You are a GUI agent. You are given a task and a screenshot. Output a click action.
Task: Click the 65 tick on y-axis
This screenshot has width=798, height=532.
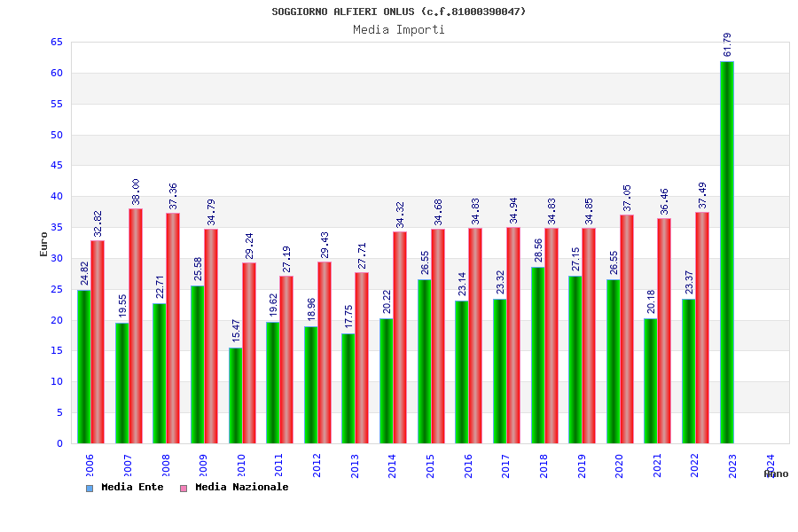[x=57, y=43]
